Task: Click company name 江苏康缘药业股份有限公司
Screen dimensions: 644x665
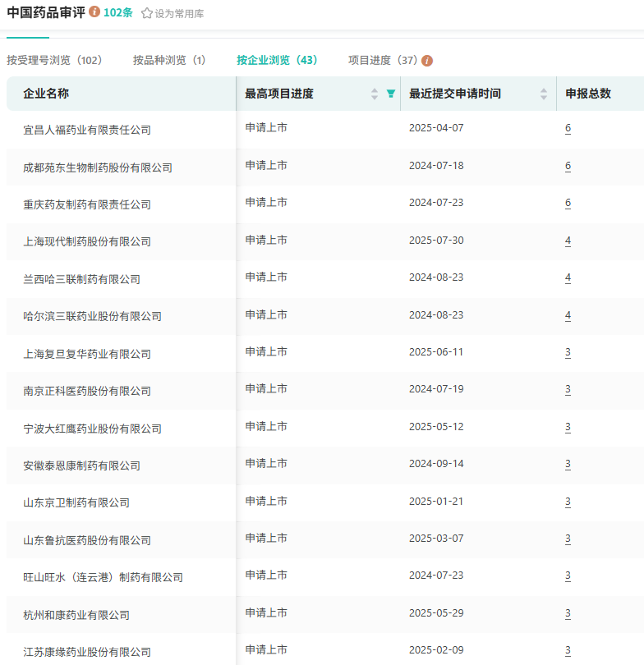Action: [87, 652]
